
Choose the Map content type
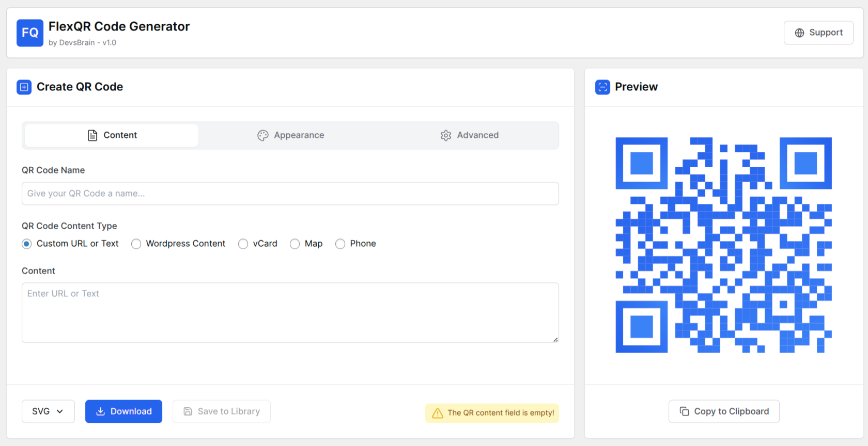[x=295, y=244]
